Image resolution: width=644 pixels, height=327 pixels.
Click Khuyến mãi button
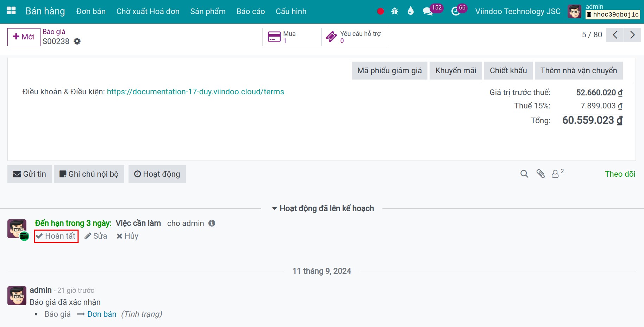[456, 70]
